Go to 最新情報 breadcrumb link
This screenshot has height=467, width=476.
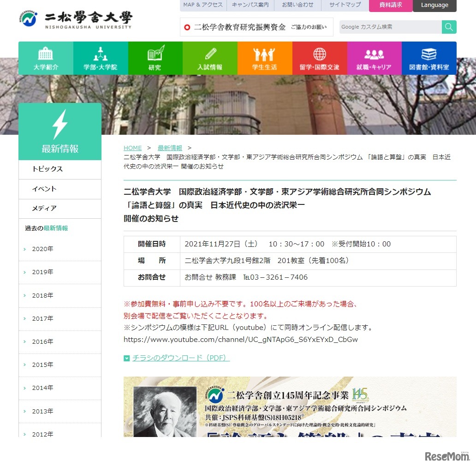pyautogui.click(x=170, y=148)
